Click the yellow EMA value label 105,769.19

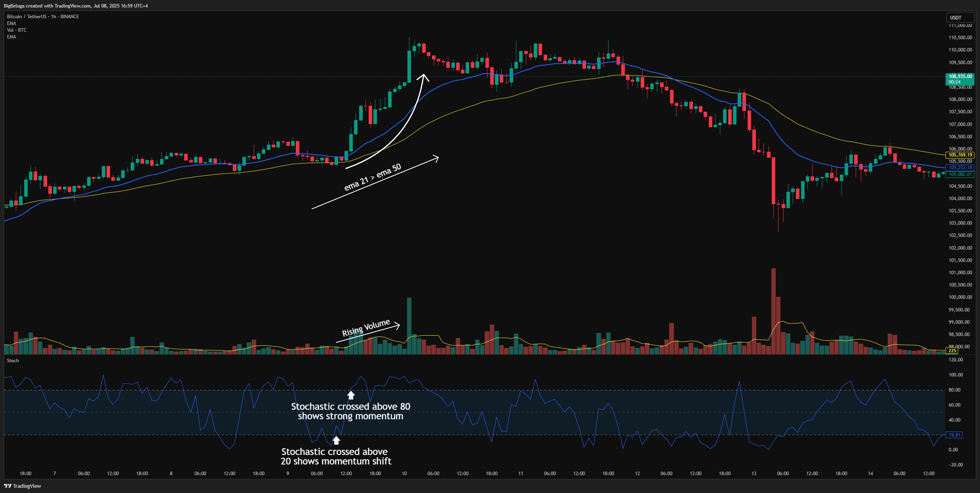point(960,155)
